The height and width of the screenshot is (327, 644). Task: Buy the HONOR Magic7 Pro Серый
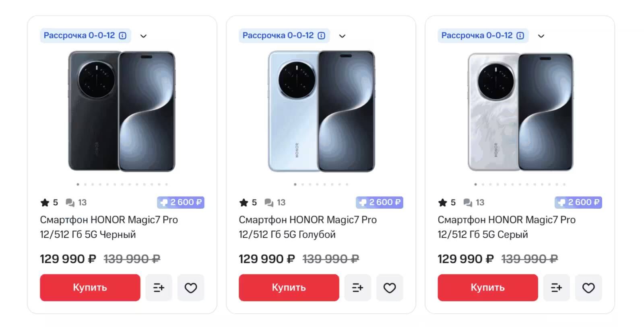tap(488, 288)
